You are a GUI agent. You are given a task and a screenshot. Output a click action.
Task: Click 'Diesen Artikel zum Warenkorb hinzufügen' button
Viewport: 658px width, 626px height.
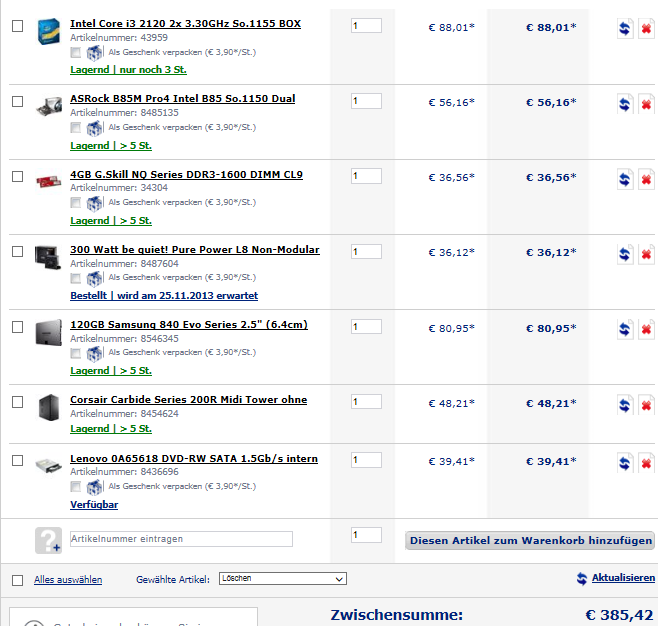click(530, 540)
